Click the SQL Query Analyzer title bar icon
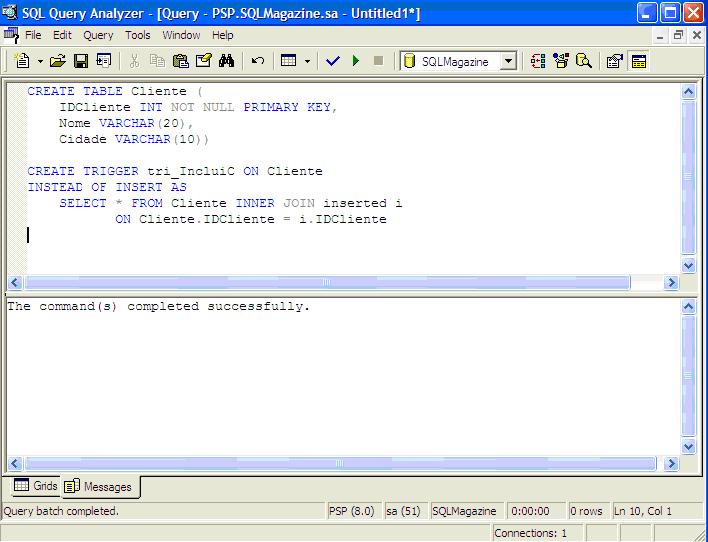Viewport: 708px width, 542px height. [9, 12]
